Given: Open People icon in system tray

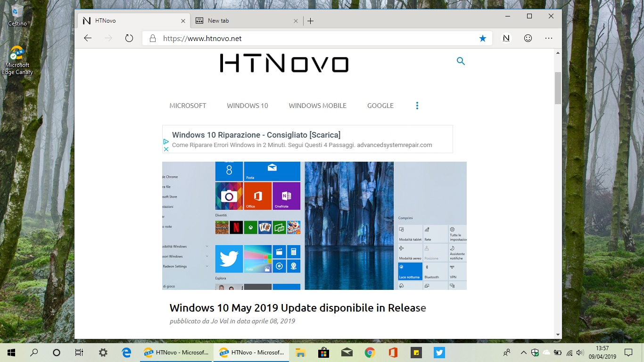Looking at the screenshot, I should pos(507,352).
